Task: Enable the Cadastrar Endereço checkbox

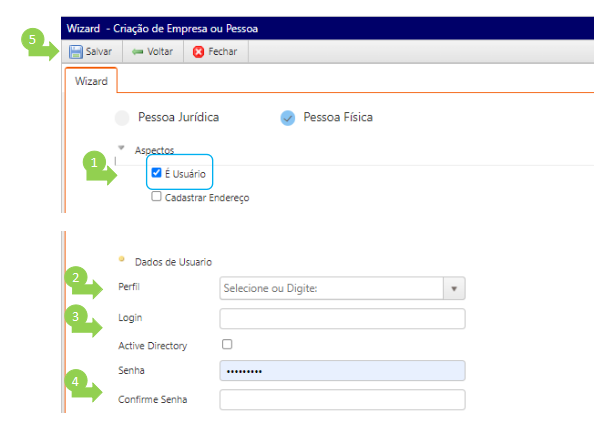Action: (156, 197)
